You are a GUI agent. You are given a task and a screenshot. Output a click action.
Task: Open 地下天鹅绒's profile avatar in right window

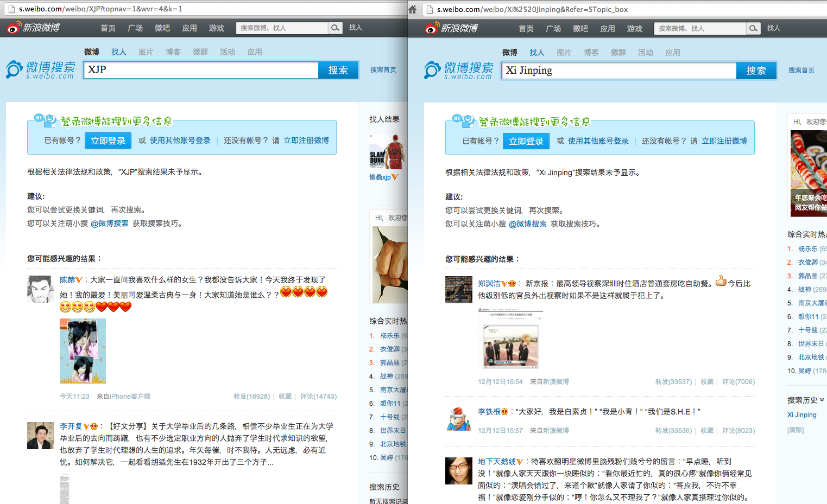pos(459,471)
